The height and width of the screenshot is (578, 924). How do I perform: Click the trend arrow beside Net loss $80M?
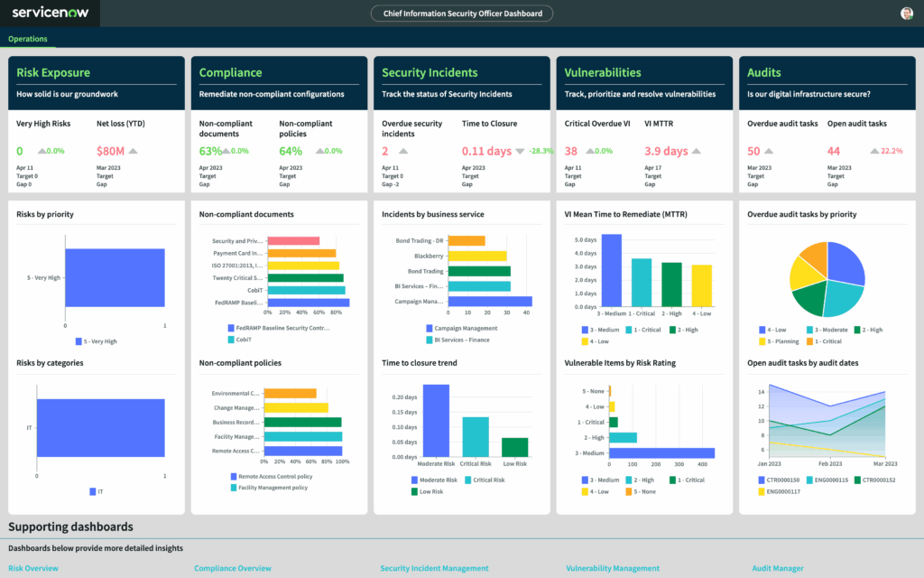point(133,152)
